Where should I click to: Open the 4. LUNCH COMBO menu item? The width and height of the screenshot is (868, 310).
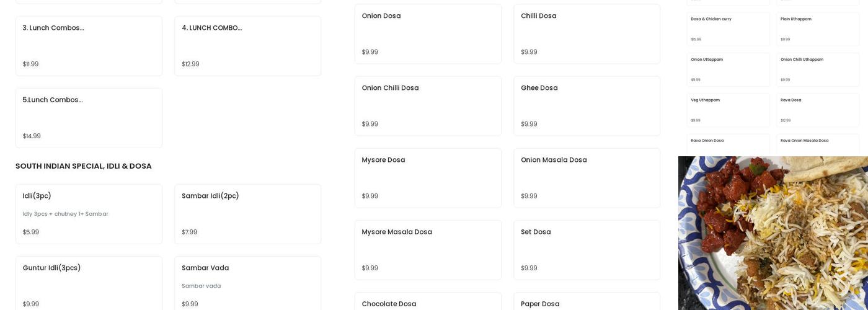click(x=247, y=46)
